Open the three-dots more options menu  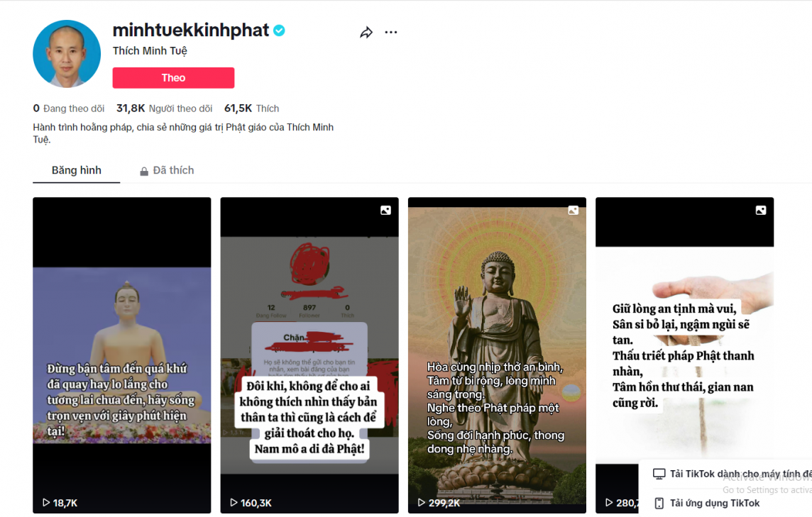coord(391,33)
